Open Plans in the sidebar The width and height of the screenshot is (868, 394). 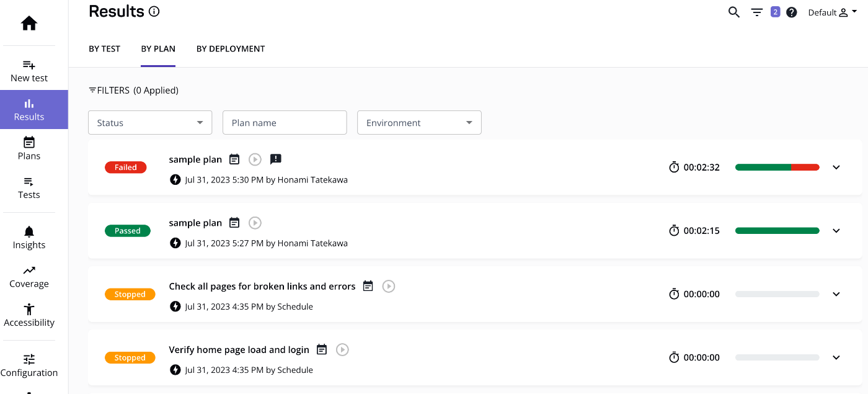[x=29, y=149]
